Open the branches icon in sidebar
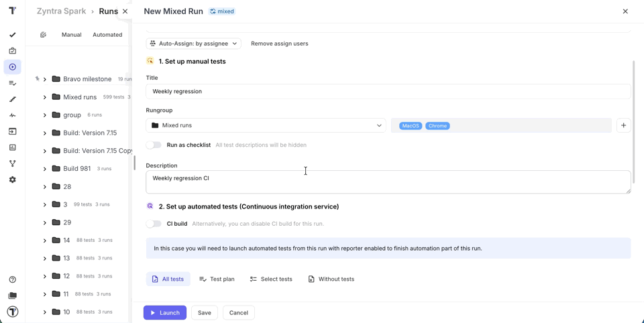Viewport: 644px width, 323px height. coord(13,164)
